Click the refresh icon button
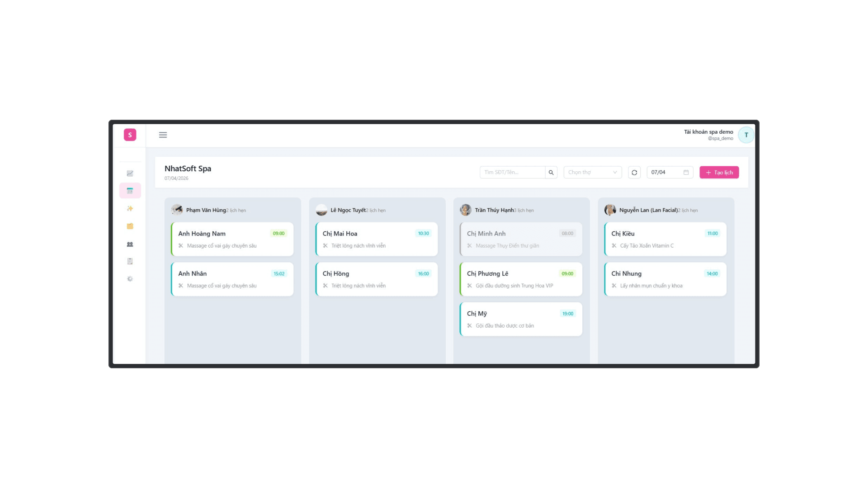The width and height of the screenshot is (868, 488). tap(634, 173)
